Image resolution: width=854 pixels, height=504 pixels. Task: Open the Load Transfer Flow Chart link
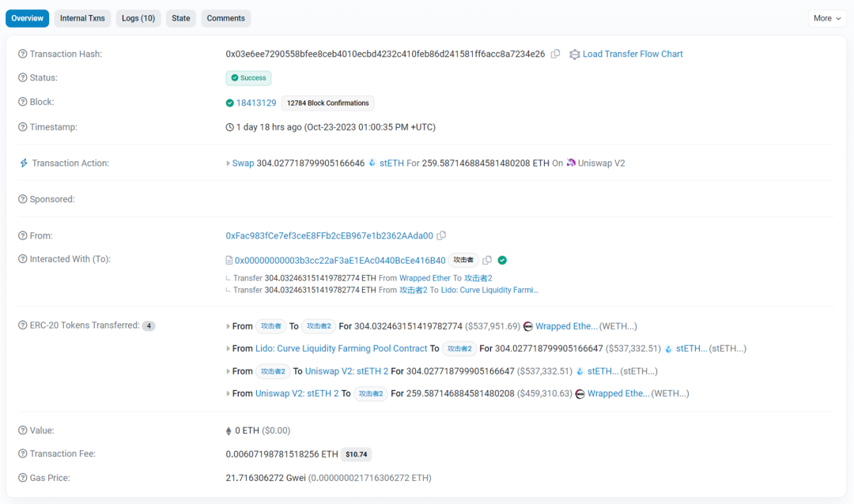pyautogui.click(x=633, y=54)
